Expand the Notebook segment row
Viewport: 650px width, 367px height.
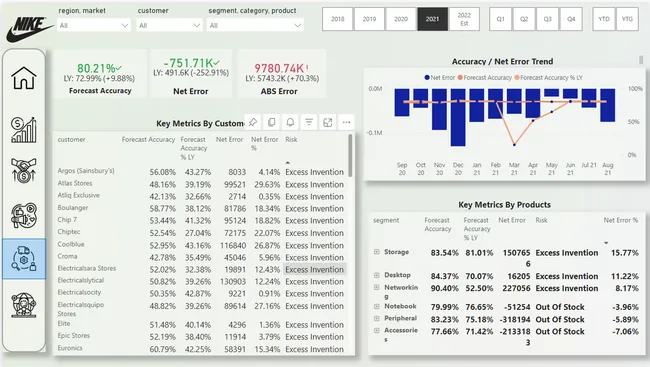point(376,306)
